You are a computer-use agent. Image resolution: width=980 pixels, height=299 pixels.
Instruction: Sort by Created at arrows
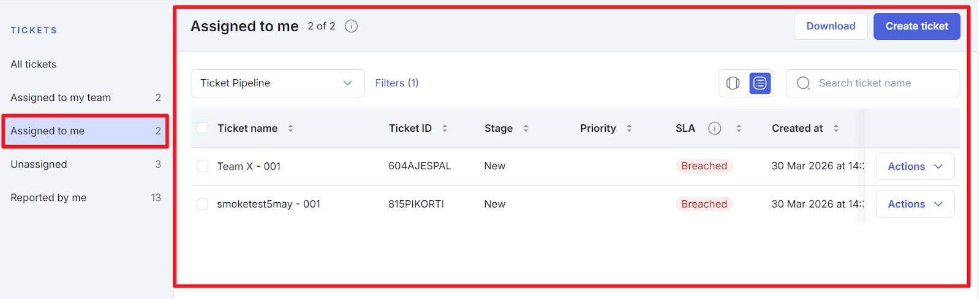836,128
